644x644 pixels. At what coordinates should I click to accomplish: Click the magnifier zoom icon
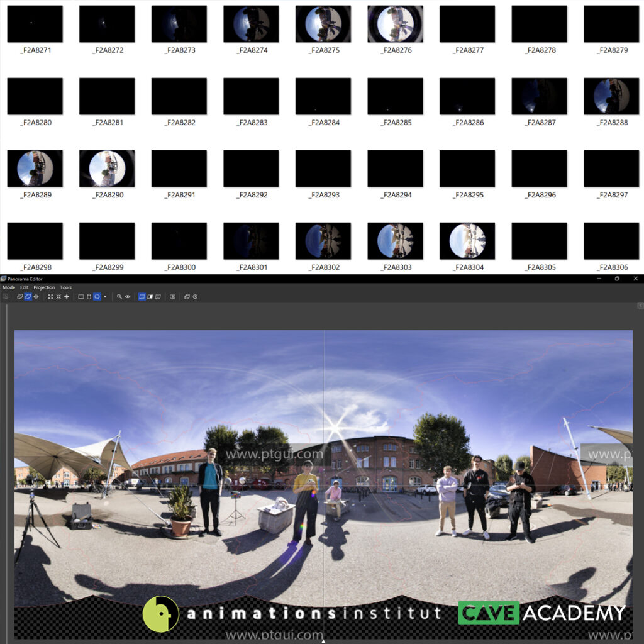119,296
